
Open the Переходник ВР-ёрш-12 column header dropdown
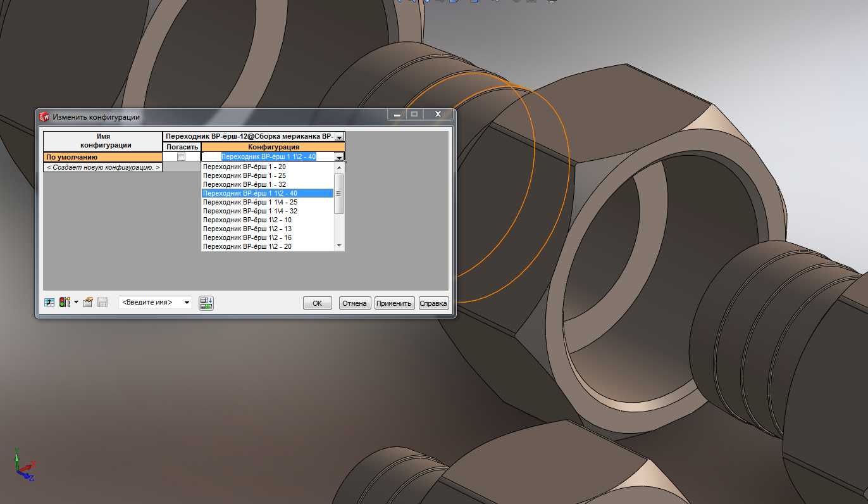[x=340, y=137]
